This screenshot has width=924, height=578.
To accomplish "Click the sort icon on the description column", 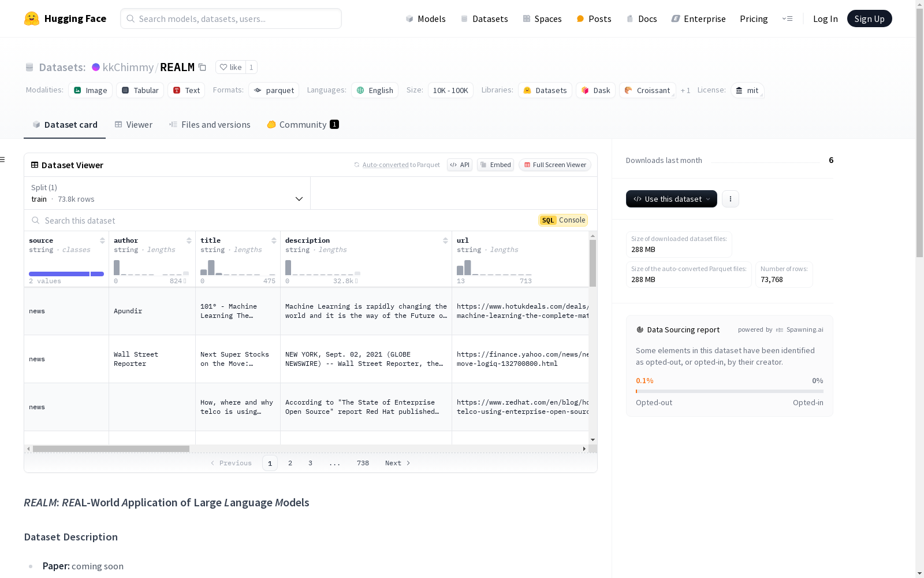I will coord(445,240).
